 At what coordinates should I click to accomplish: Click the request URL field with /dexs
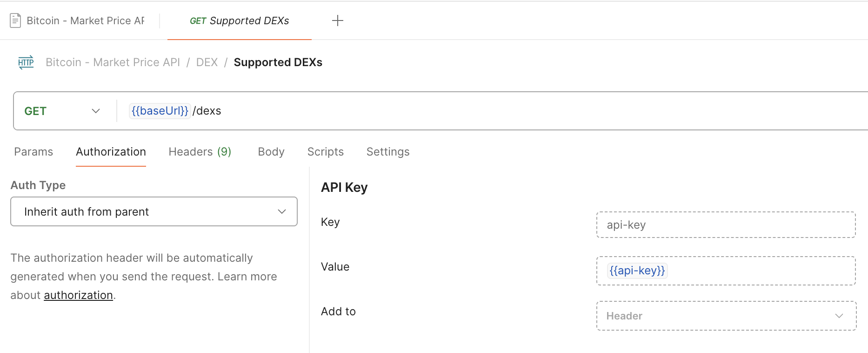tap(492, 111)
